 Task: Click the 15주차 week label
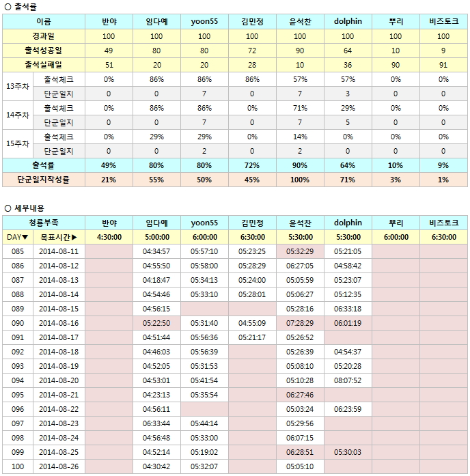[18, 143]
